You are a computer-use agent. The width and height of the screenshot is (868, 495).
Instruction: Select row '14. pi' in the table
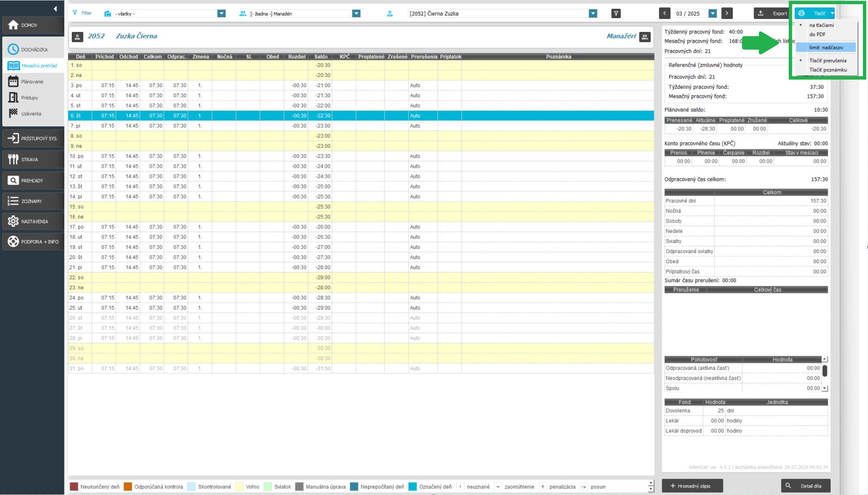(x=361, y=197)
